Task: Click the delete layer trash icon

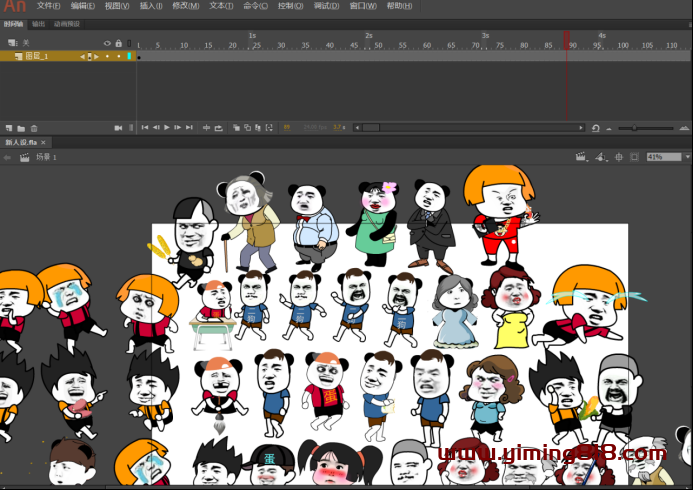Action: [34, 128]
